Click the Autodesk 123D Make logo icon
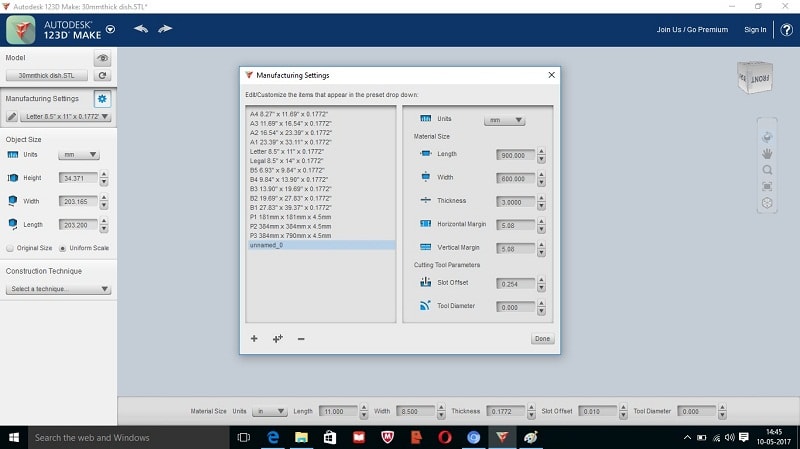 coord(21,30)
